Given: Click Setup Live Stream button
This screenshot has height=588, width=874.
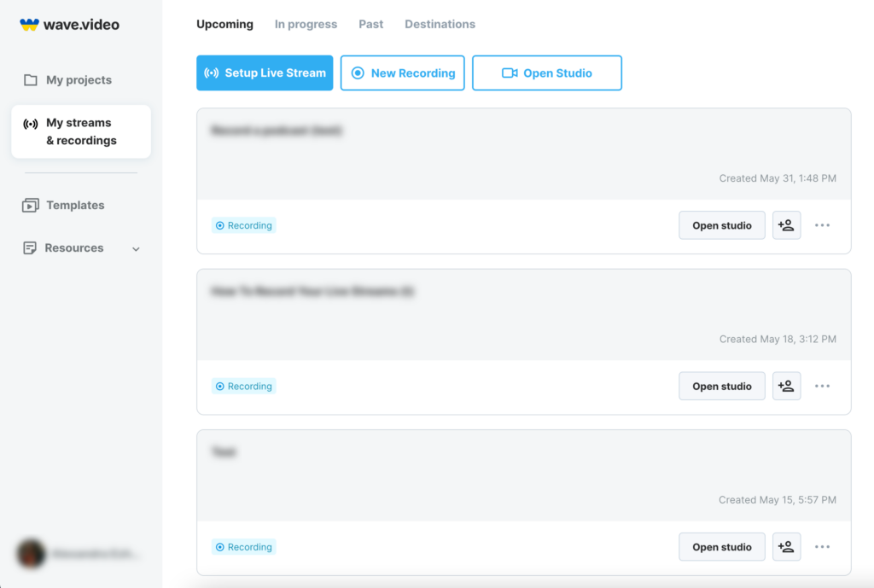Looking at the screenshot, I should (x=265, y=73).
